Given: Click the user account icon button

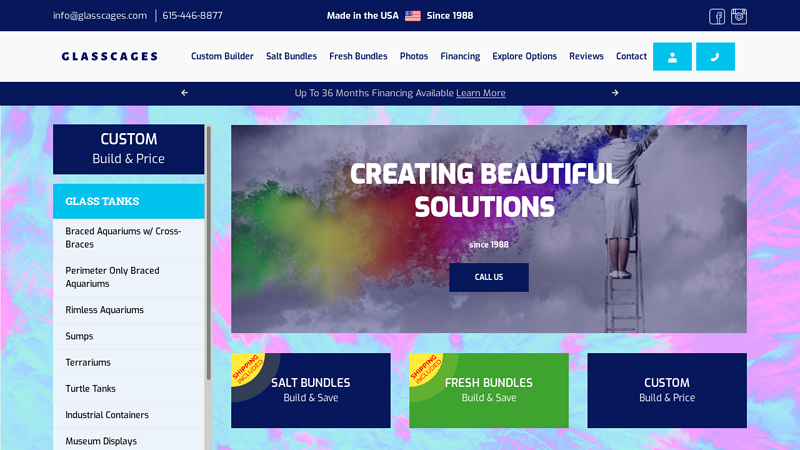Looking at the screenshot, I should 672,57.
